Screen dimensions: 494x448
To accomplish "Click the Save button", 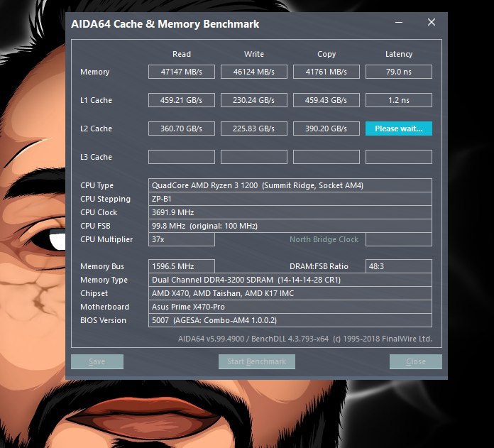I will 97,361.
